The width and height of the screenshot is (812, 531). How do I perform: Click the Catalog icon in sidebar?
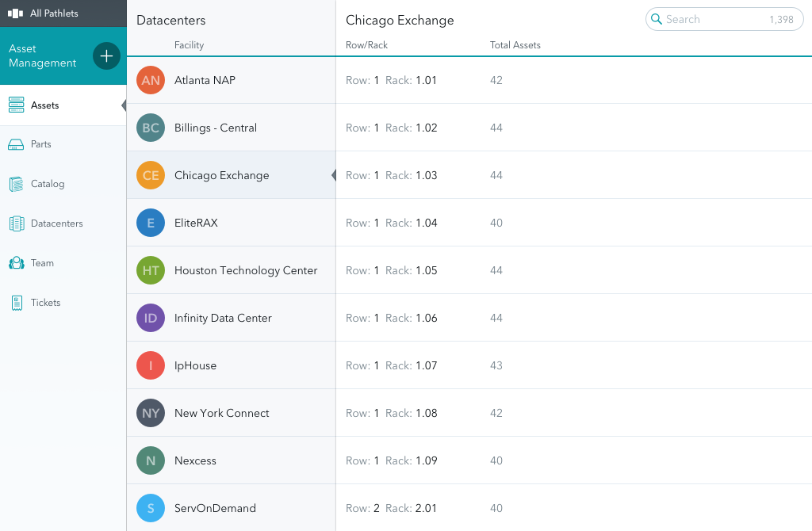click(15, 183)
